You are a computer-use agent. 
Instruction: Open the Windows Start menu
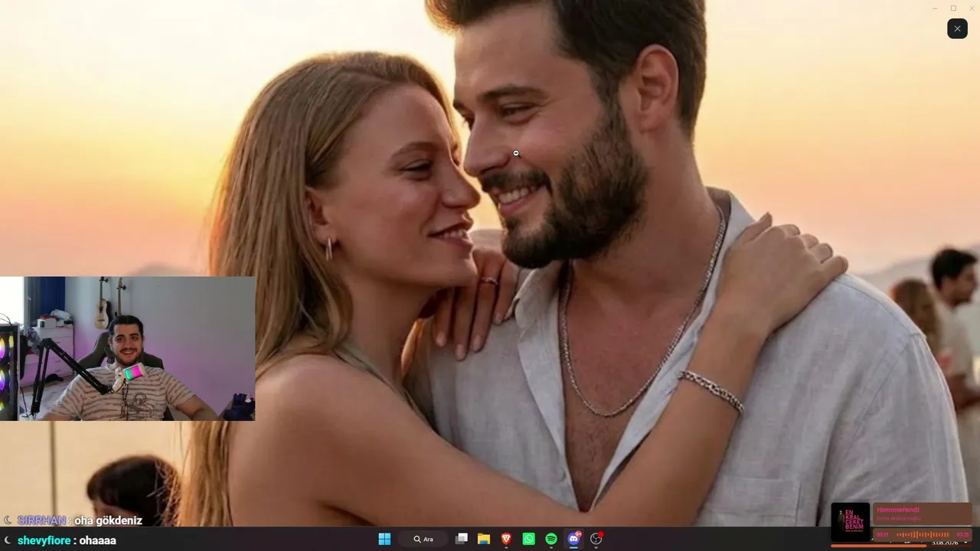pyautogui.click(x=384, y=539)
